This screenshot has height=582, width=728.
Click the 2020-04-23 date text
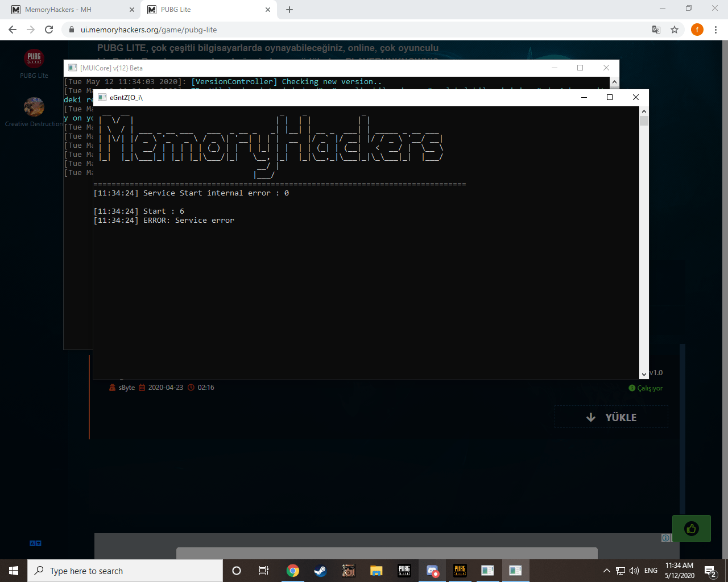[166, 388]
